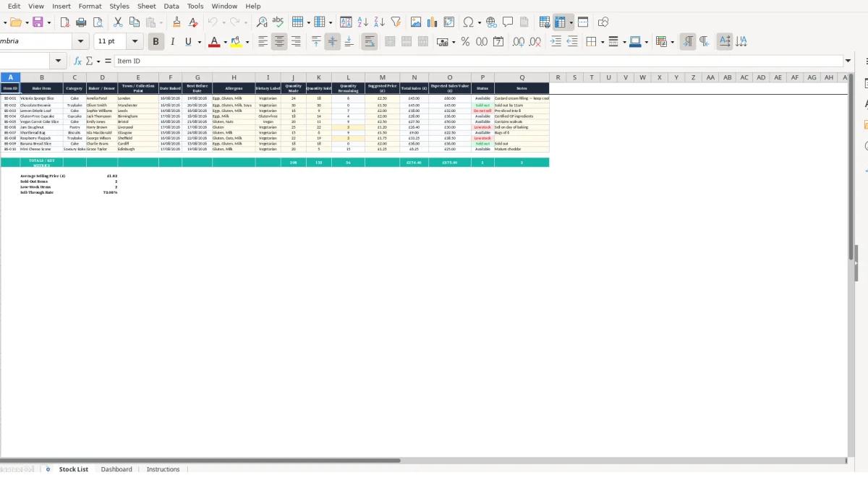Apply the yellow highlighting color

236,42
